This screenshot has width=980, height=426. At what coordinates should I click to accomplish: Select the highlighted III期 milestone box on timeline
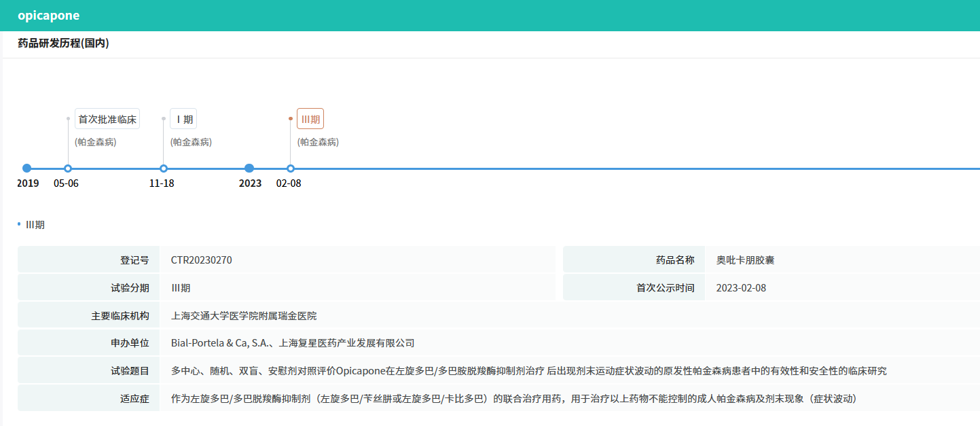(310, 120)
